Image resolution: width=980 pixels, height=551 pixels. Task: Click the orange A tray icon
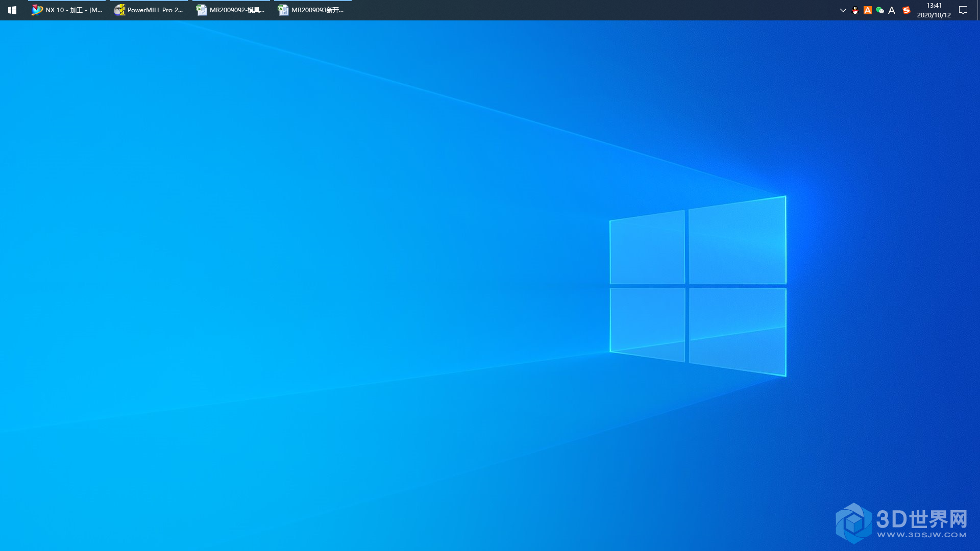pyautogui.click(x=868, y=10)
